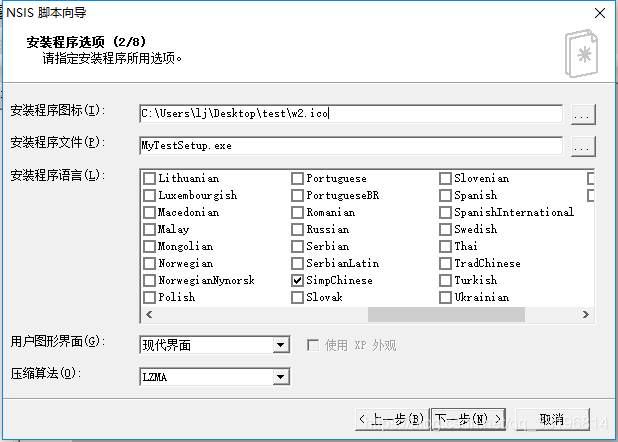618x442 pixels.
Task: Enable the Slovak language checkbox
Action: tap(297, 297)
